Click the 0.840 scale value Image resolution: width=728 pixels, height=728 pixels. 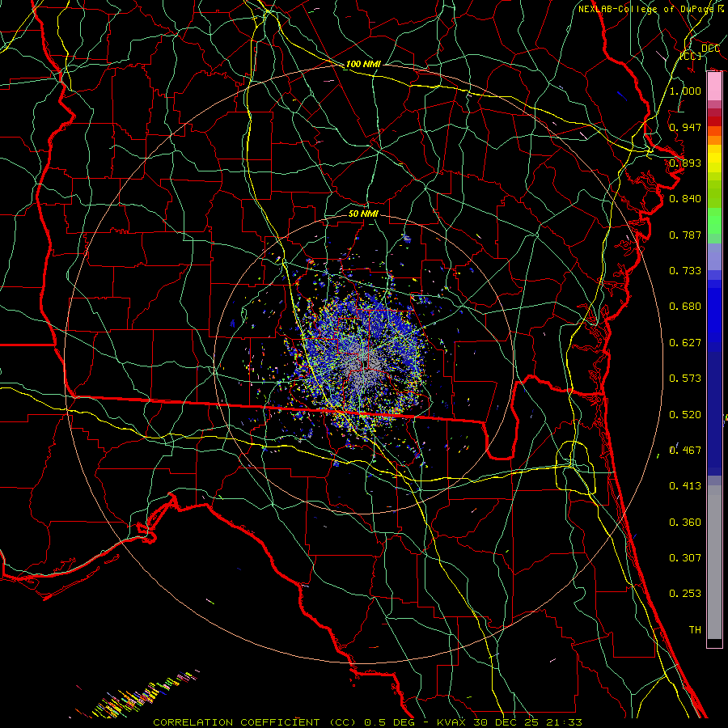click(x=685, y=199)
